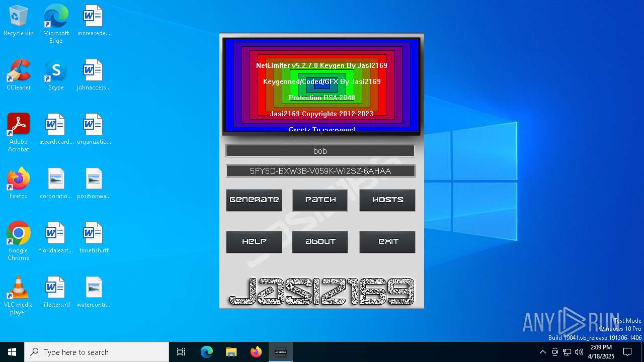Open the volume tray icon
Image resolution: width=644 pixels, height=362 pixels.
579,352
